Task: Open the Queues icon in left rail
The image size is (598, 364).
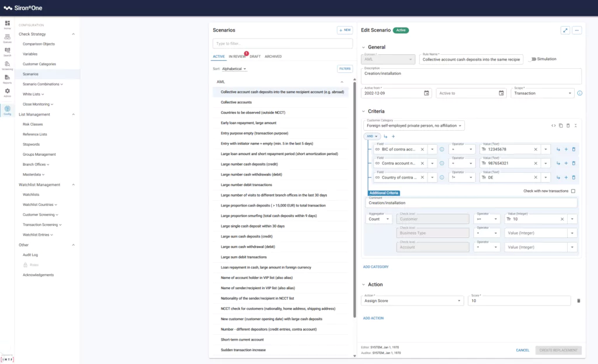Action: point(7,38)
